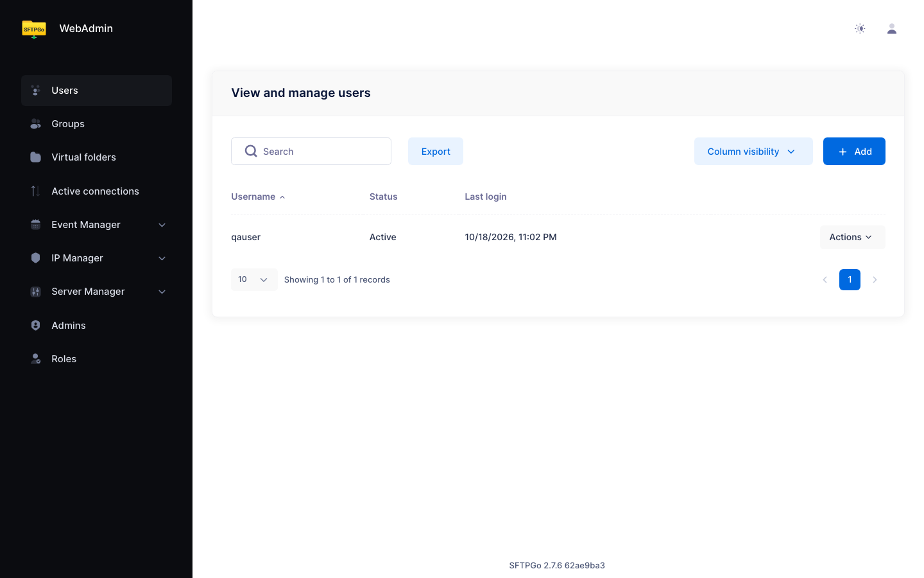Open the Column visibility dropdown
The width and height of the screenshot is (924, 578).
click(x=753, y=151)
